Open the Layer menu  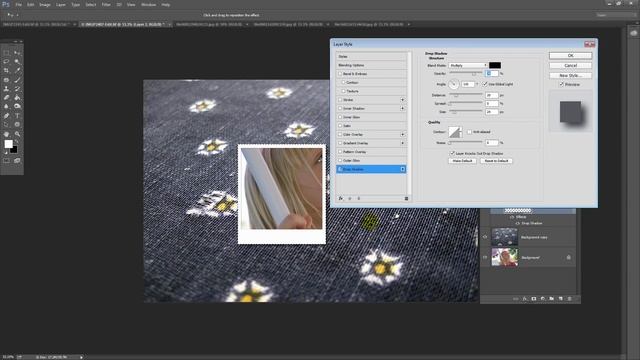pyautogui.click(x=61, y=5)
